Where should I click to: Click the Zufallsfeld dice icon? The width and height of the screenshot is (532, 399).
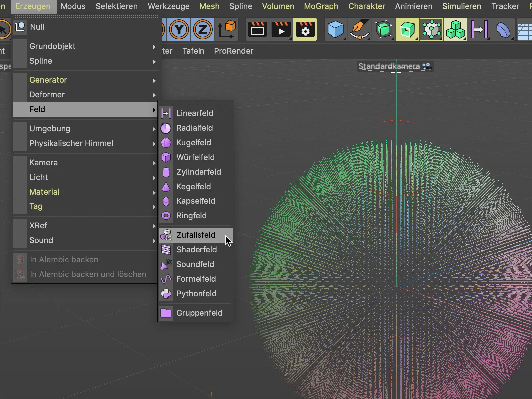click(x=166, y=235)
